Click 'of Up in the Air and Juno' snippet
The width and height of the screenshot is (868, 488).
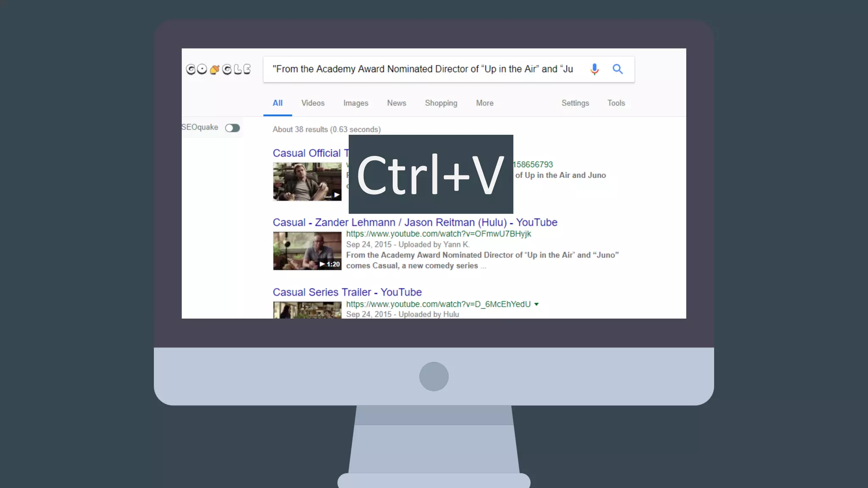[x=560, y=175]
